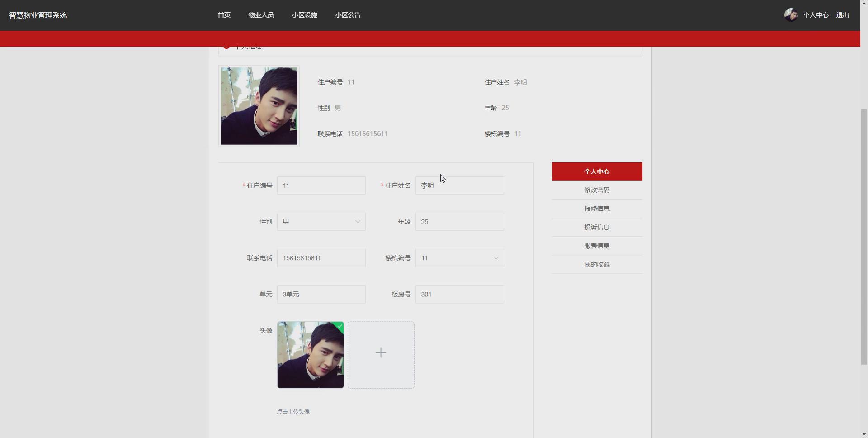Viewport: 868px width, 438px height.
Task: Click the scrollbar down arrow
Action: tap(864, 434)
